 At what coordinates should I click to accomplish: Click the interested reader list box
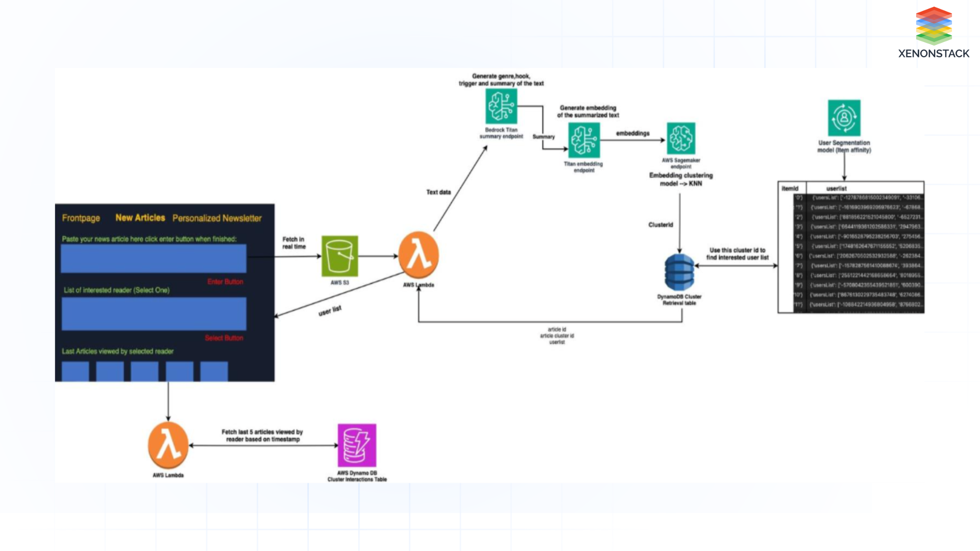pyautogui.click(x=154, y=314)
